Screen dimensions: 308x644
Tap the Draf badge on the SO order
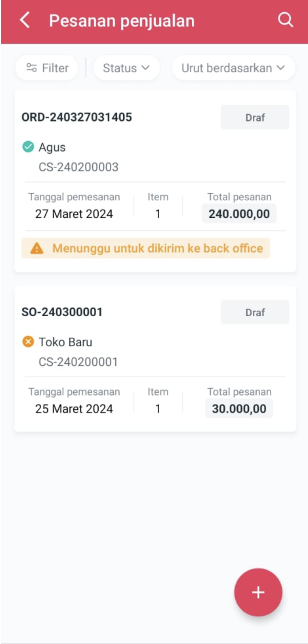(x=255, y=312)
